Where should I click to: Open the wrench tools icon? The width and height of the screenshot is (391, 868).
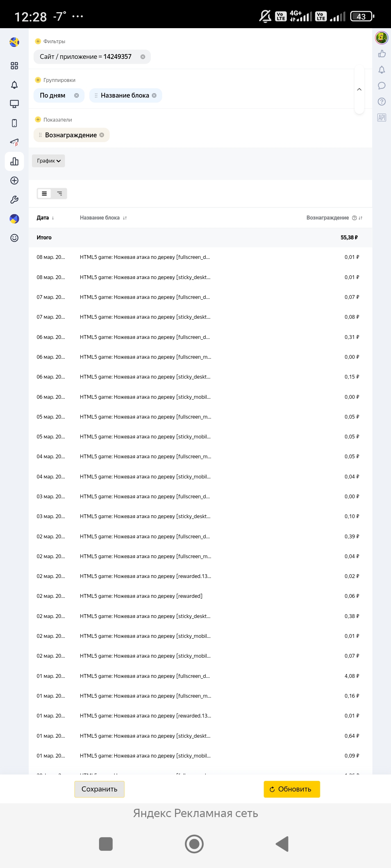pos(14,200)
